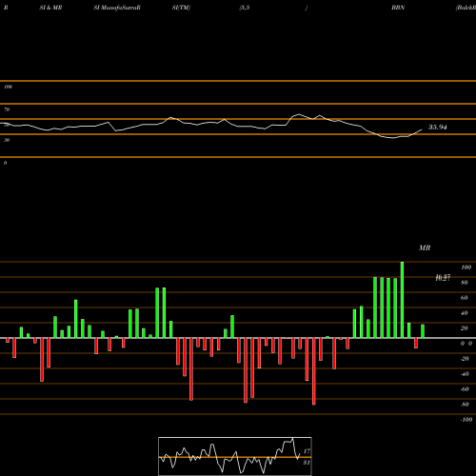Click the 60 tick on MR axis

click(x=465, y=298)
